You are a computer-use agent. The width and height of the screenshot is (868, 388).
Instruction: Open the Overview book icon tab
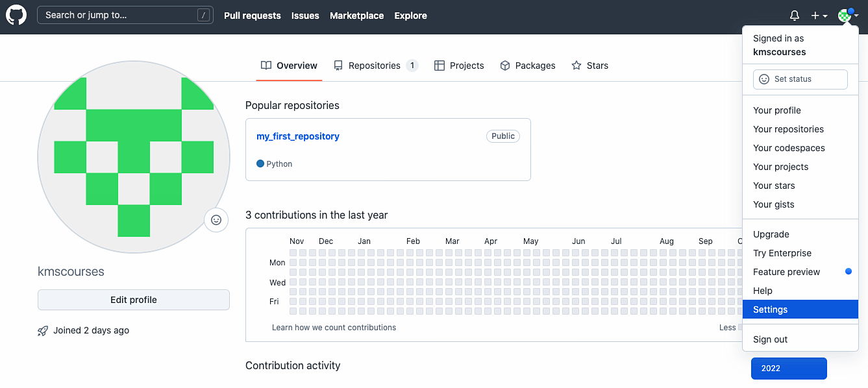tap(266, 65)
